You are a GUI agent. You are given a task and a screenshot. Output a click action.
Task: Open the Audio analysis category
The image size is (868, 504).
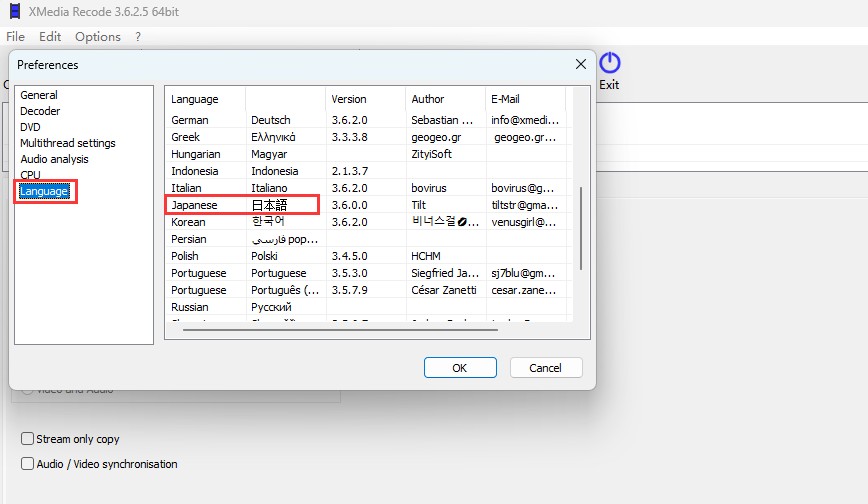click(x=54, y=159)
